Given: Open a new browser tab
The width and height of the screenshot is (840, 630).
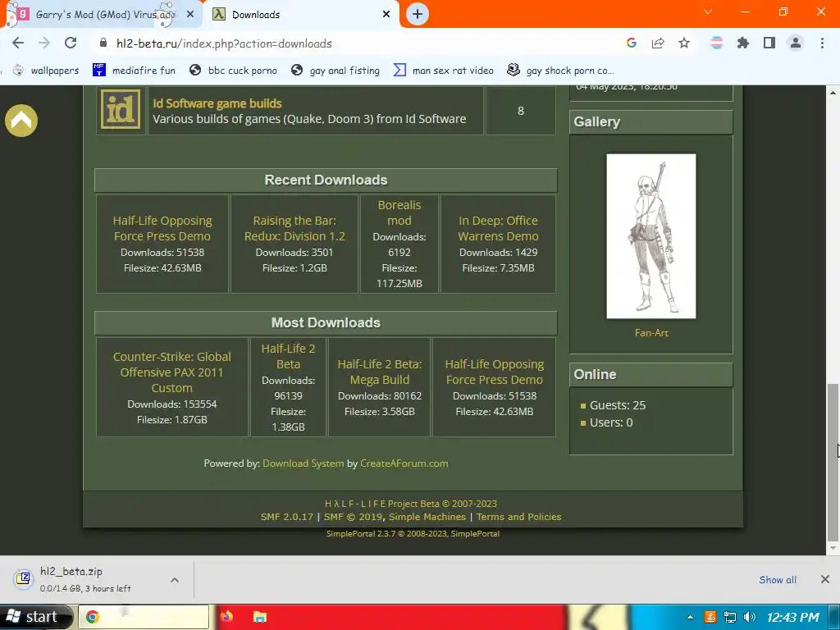Looking at the screenshot, I should click(418, 15).
